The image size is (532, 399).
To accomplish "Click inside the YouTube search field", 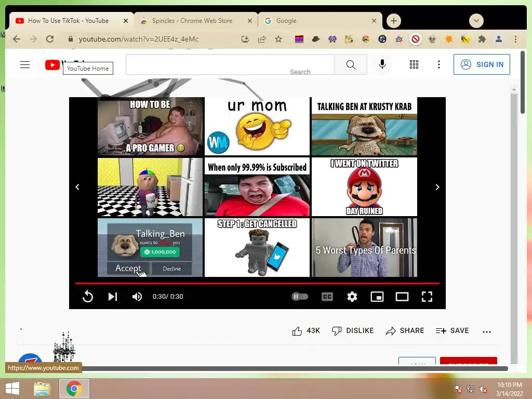I will pos(230,64).
